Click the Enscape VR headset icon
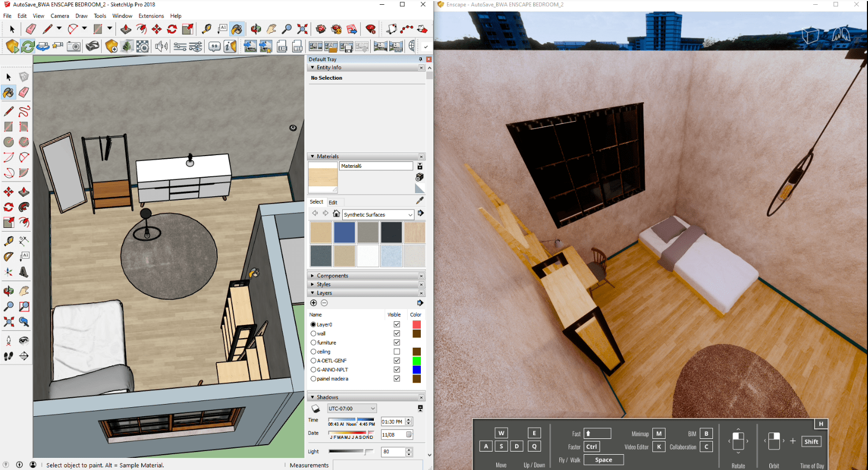 coord(92,46)
